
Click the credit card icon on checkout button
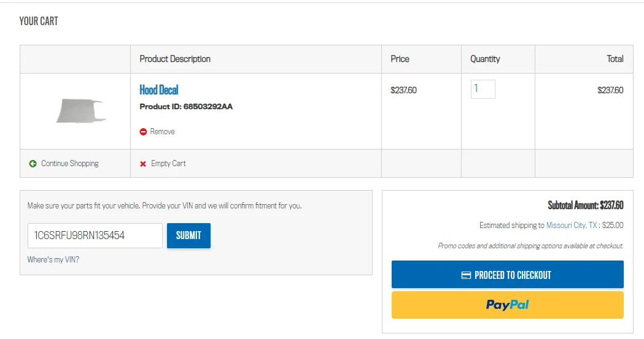(466, 275)
